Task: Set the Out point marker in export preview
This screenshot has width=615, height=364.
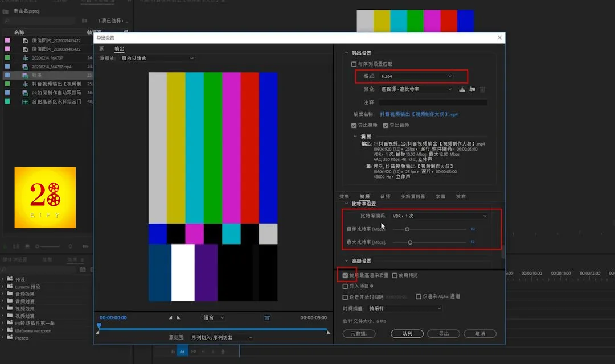Action: pos(179,317)
